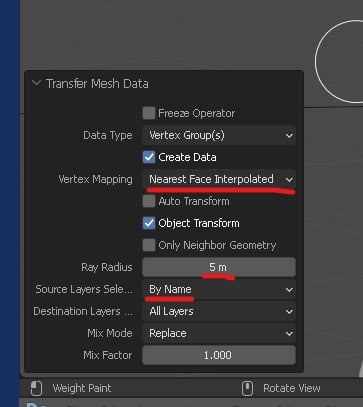Click the Rotate View mouse icon

coord(247,388)
